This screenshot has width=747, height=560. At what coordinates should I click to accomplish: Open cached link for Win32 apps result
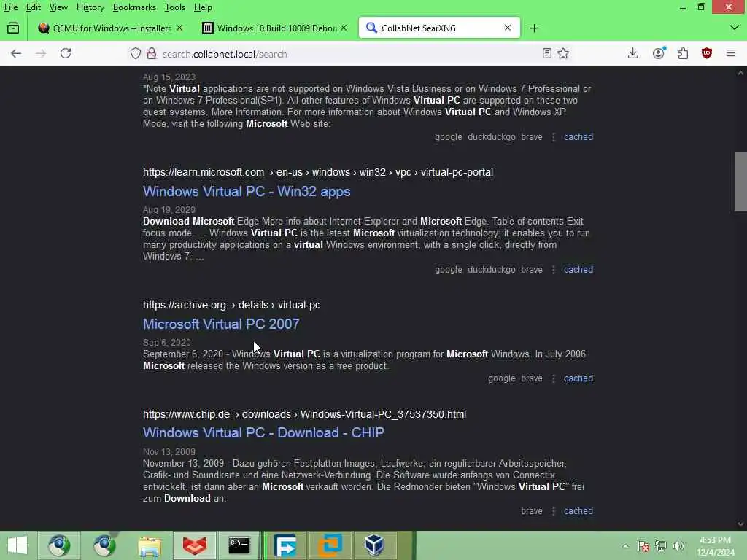coord(578,270)
